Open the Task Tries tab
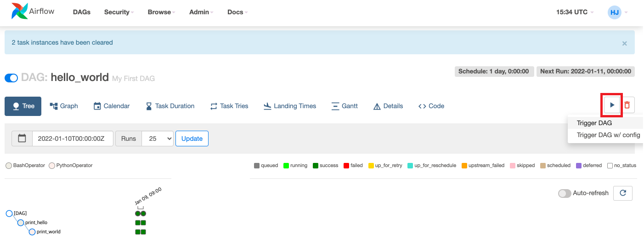The image size is (644, 237). [x=229, y=106]
